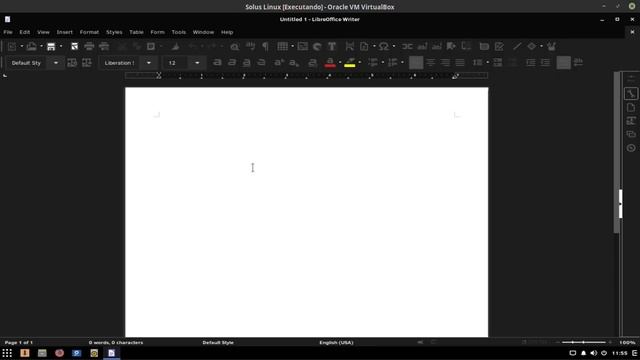Viewport: 640px width, 360px height.
Task: Click the Insert Table grid icon
Action: [x=282, y=47]
